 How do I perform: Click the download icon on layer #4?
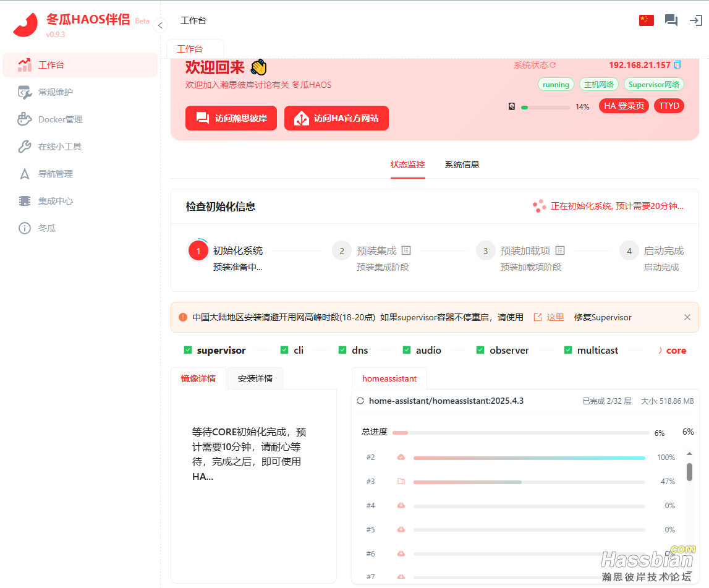[401, 505]
